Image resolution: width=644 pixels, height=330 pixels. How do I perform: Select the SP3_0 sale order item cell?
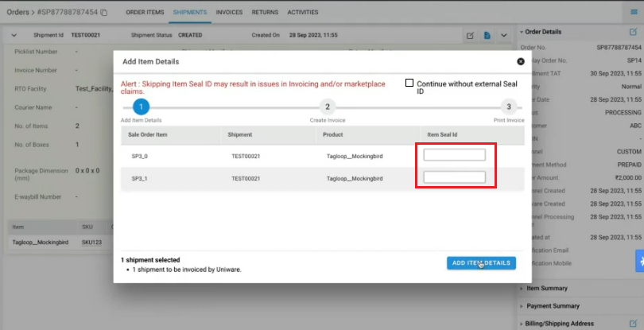coord(140,156)
